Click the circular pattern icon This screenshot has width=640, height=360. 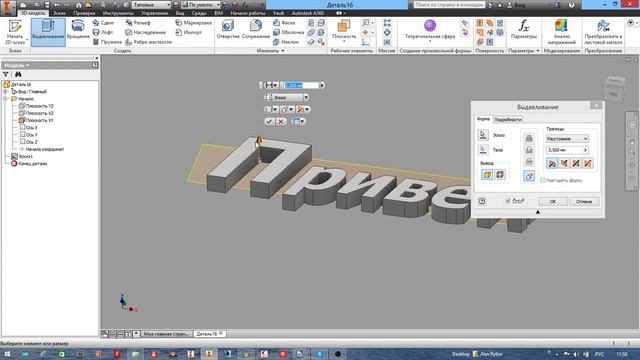[387, 32]
